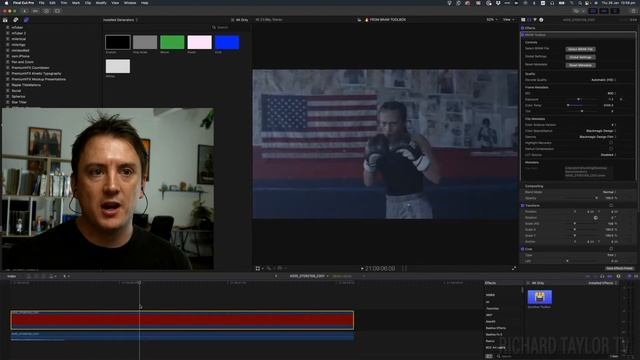Click the Crop onscreen controls icon in inspector
Screen dimensions: 640x360
tap(611, 249)
